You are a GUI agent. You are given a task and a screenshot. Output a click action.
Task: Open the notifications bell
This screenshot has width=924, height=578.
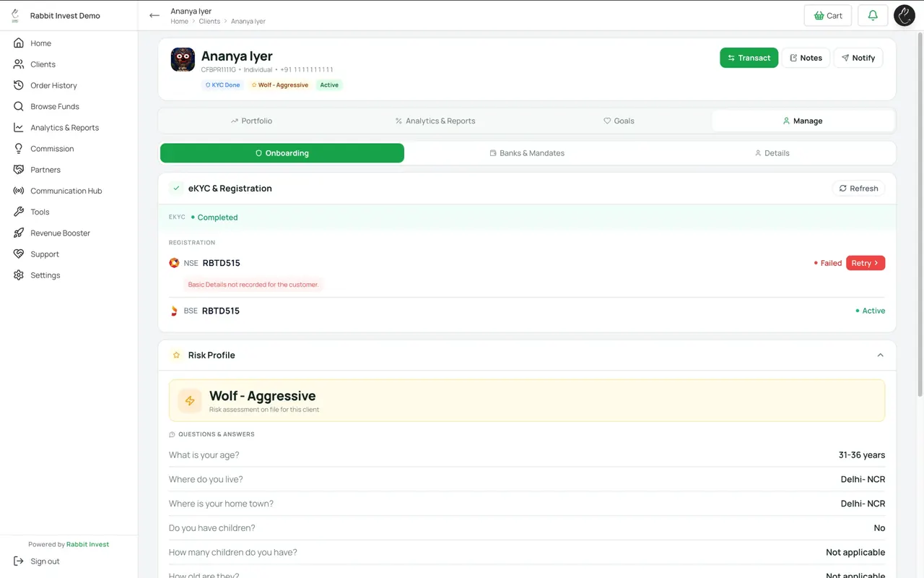click(873, 15)
